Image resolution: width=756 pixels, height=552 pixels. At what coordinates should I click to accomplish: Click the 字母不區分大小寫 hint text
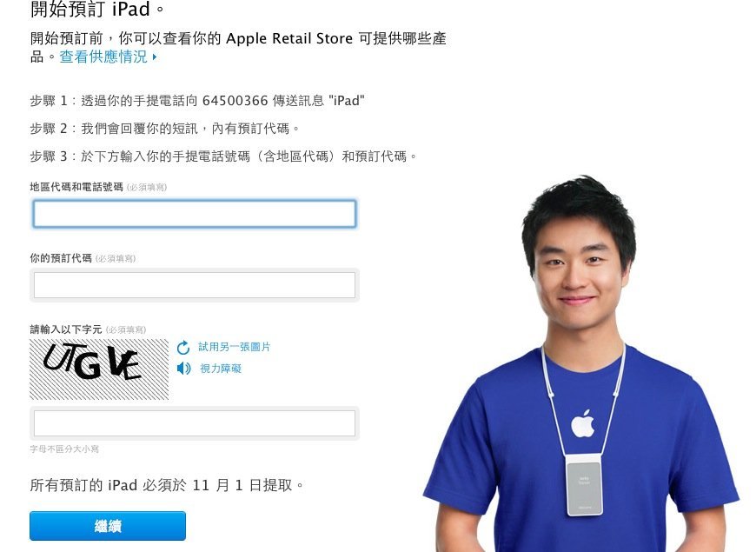coord(64,449)
